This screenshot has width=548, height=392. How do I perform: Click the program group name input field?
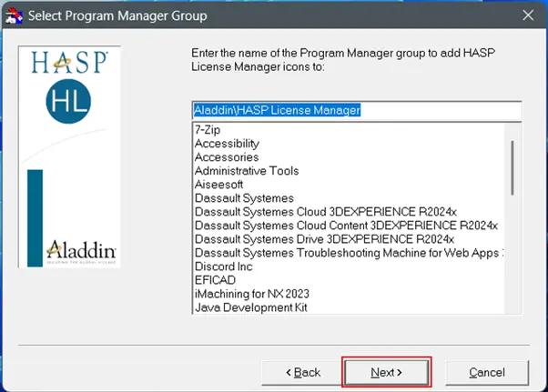(x=357, y=111)
